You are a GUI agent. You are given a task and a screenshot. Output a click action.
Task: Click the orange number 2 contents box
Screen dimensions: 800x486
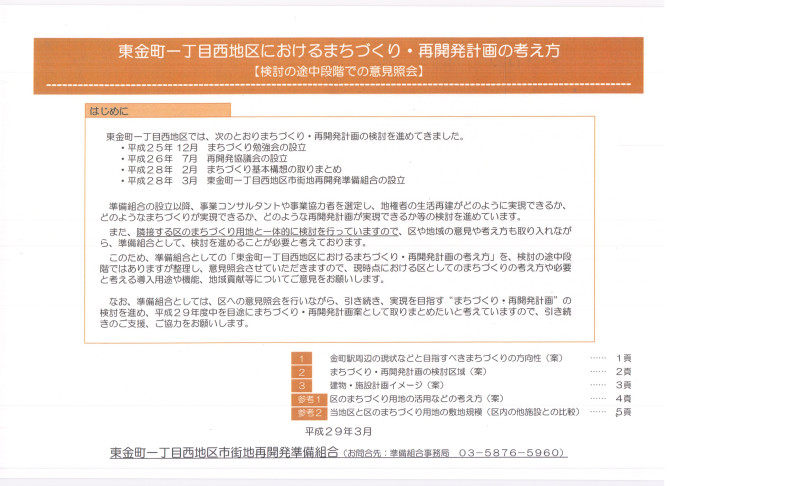click(302, 372)
